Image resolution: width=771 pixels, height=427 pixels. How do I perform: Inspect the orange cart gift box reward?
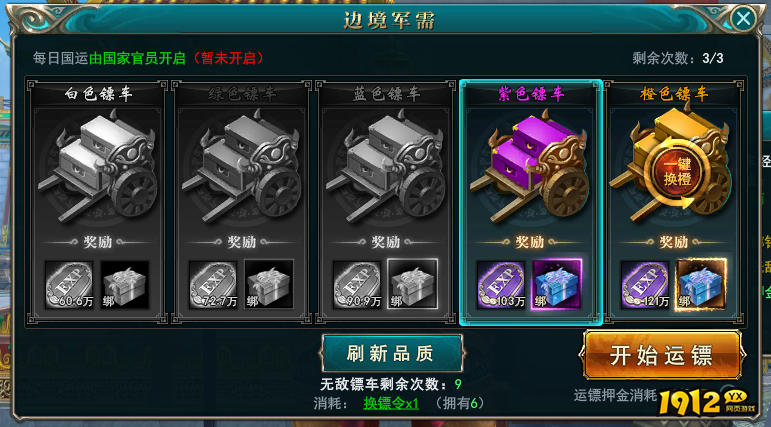pos(701,285)
